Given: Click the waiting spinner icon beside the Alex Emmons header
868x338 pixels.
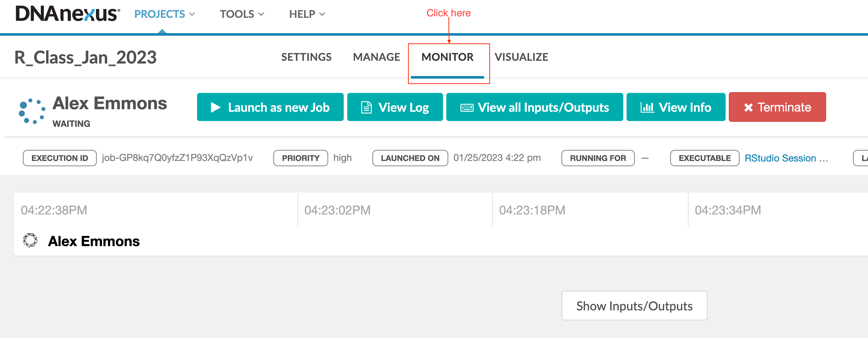Looking at the screenshot, I should click(x=32, y=111).
